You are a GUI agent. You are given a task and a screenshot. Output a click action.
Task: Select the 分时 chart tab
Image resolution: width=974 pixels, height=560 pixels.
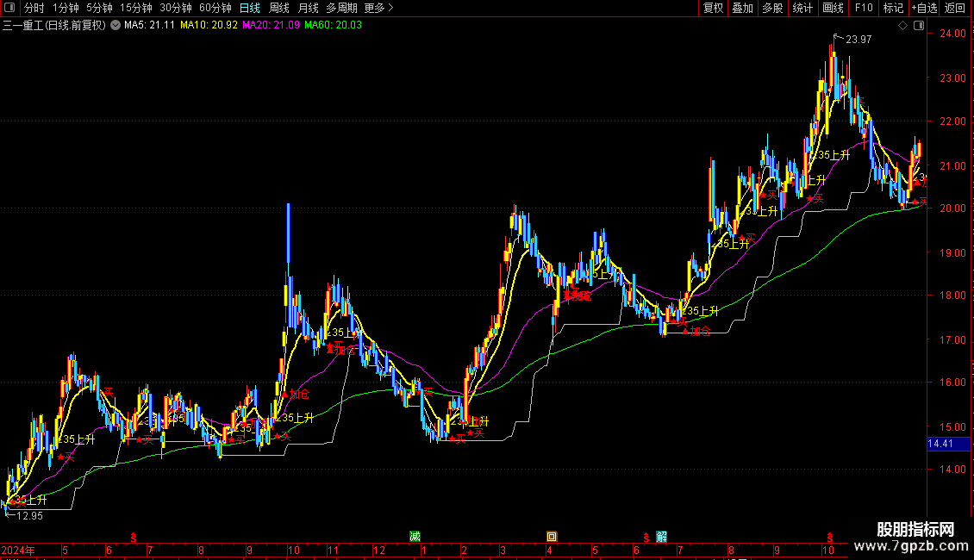click(x=34, y=8)
